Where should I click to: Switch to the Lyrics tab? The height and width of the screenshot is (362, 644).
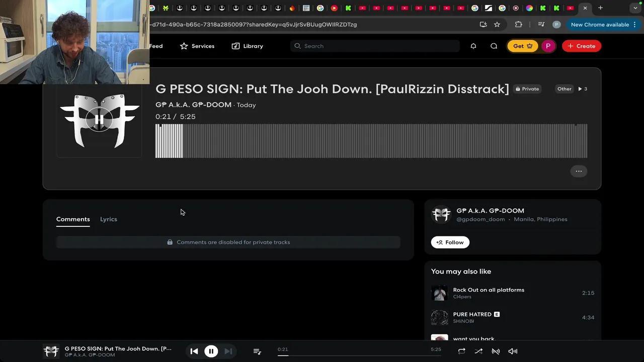point(109,219)
